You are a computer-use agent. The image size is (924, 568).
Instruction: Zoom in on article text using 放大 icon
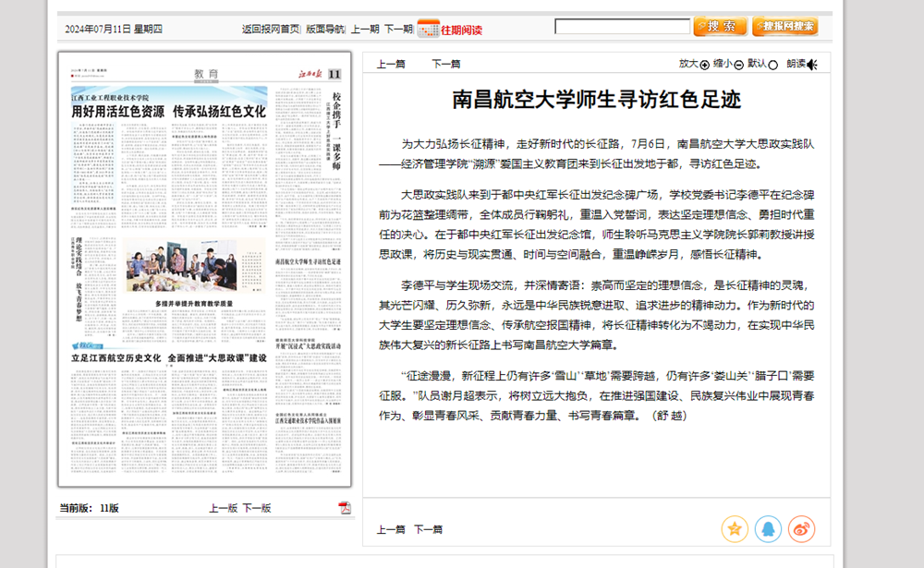click(705, 66)
